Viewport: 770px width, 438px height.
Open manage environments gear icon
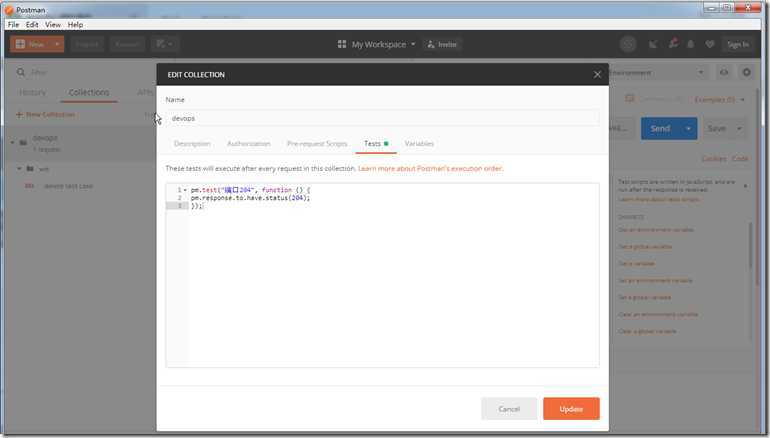coord(746,73)
